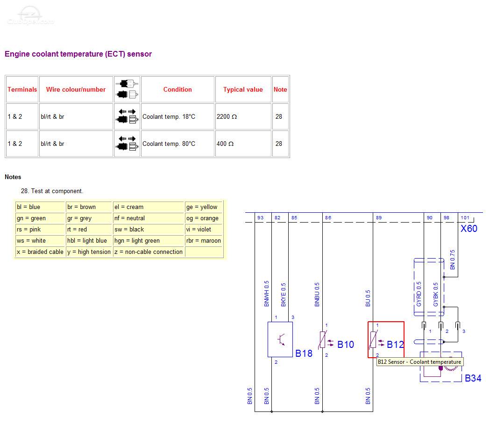Click the 'Note' column header
The height and width of the screenshot is (440, 504).
pyautogui.click(x=280, y=89)
